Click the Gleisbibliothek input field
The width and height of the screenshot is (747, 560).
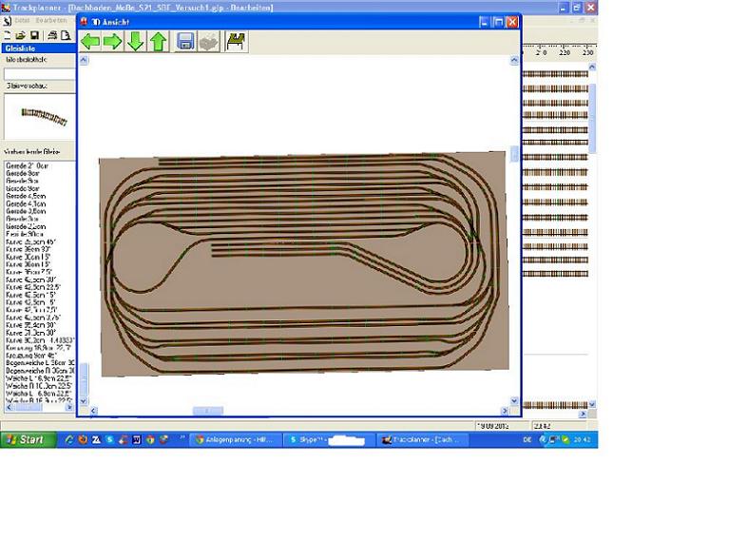pos(38,73)
